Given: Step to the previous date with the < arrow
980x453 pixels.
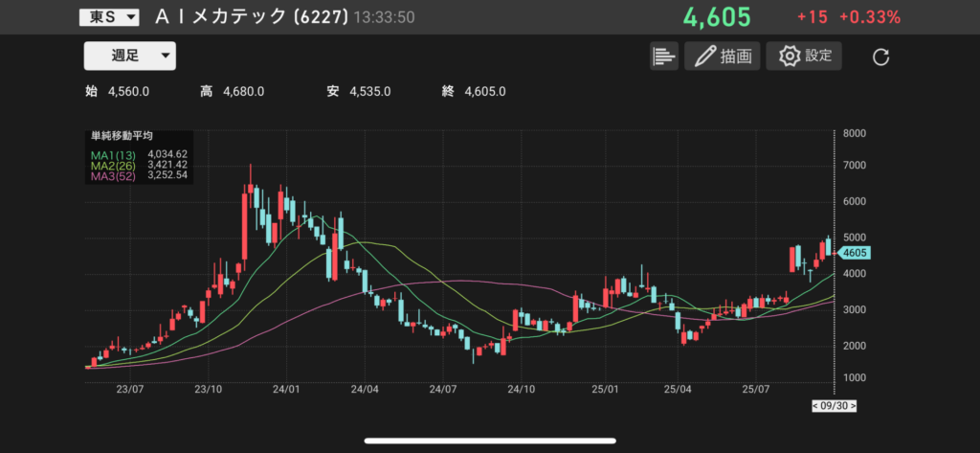Looking at the screenshot, I should (x=816, y=405).
